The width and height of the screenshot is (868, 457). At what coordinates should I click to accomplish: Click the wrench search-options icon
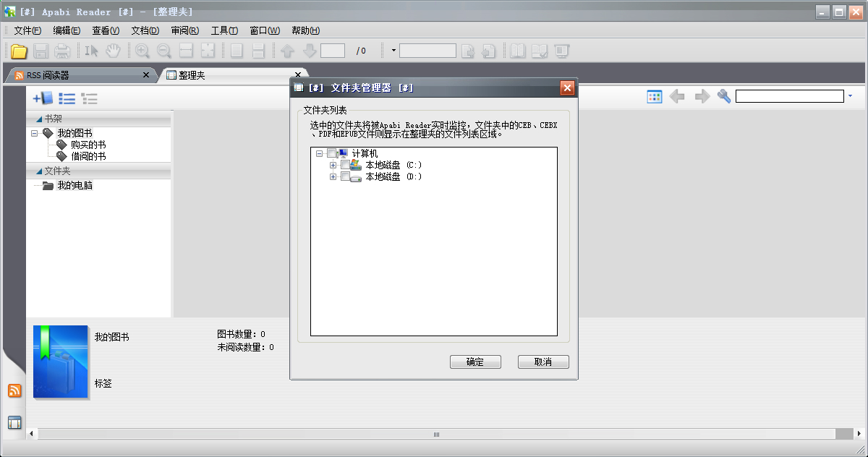click(723, 95)
